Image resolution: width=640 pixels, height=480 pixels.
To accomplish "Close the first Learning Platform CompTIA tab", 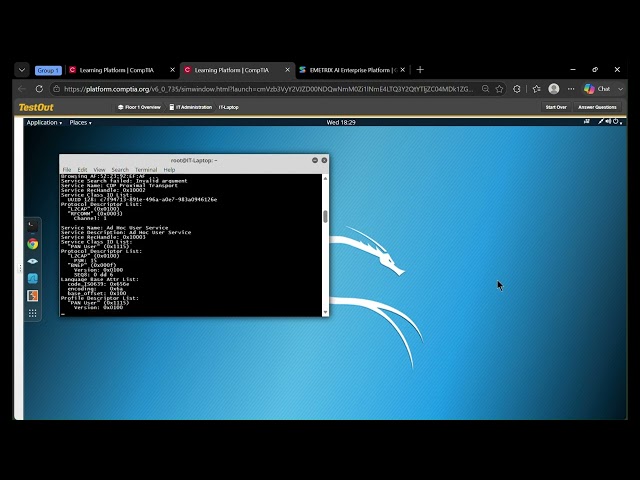I will 172,70.
